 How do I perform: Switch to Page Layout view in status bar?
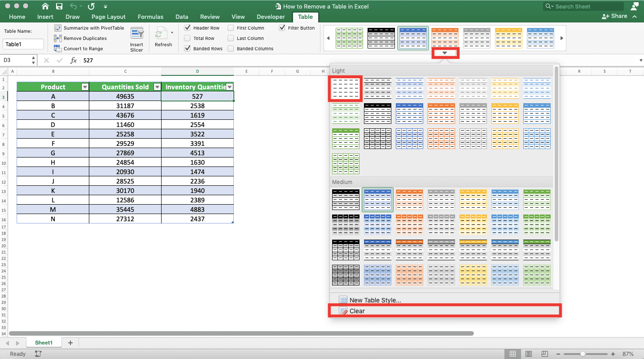click(x=529, y=354)
